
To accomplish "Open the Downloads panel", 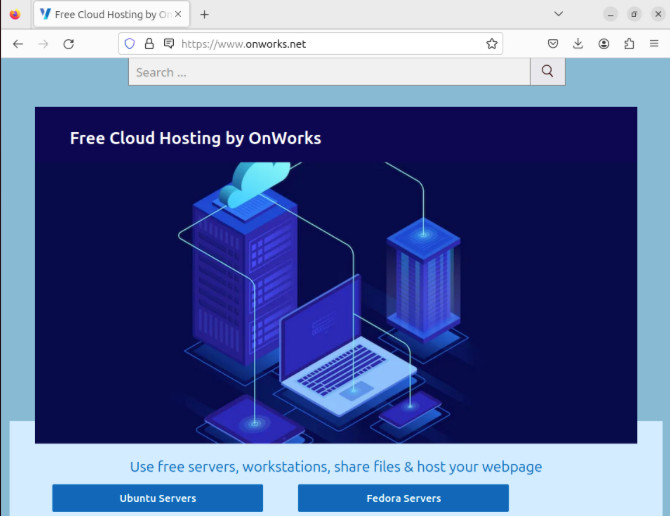I will (578, 44).
